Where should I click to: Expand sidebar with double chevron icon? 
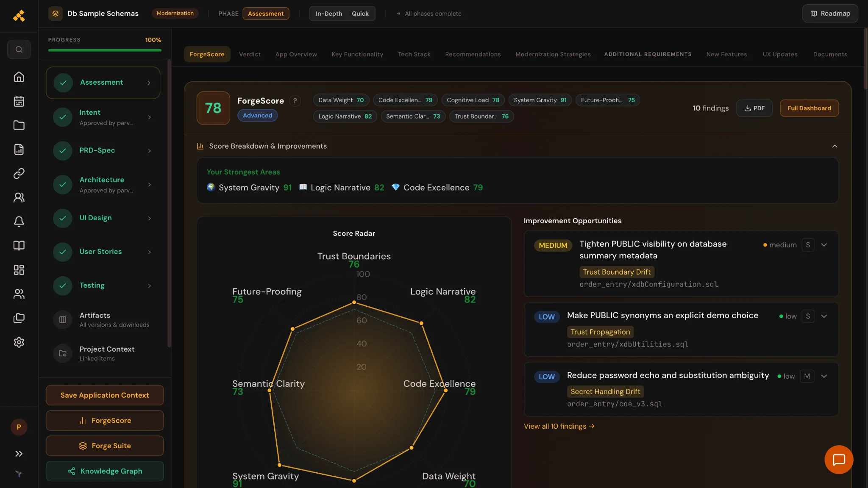19,454
